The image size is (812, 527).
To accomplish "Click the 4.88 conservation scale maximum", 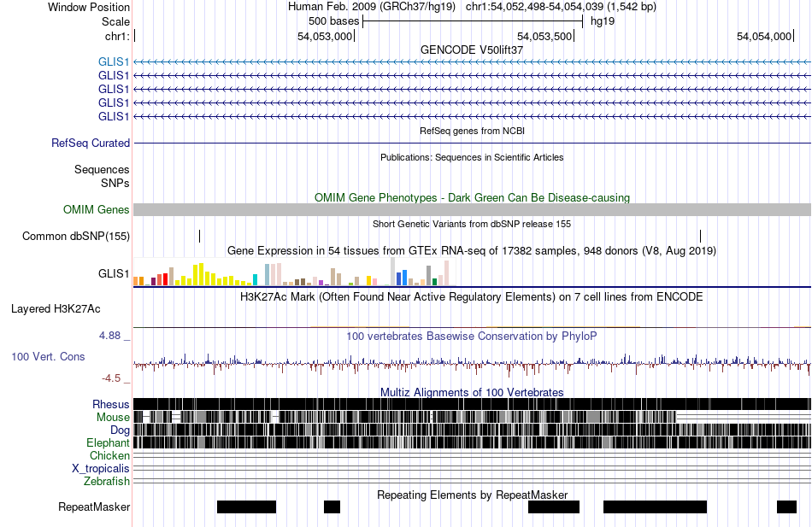I will 109,336.
